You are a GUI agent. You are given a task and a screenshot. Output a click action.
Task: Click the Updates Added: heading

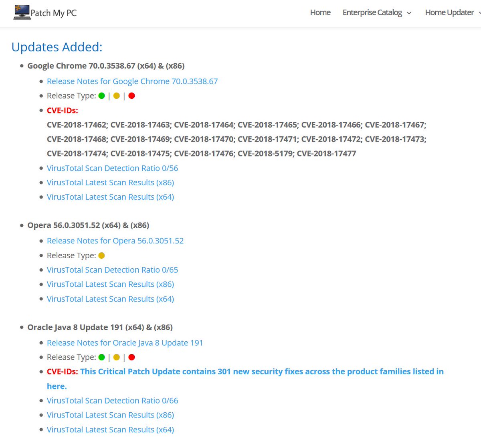[x=57, y=47]
